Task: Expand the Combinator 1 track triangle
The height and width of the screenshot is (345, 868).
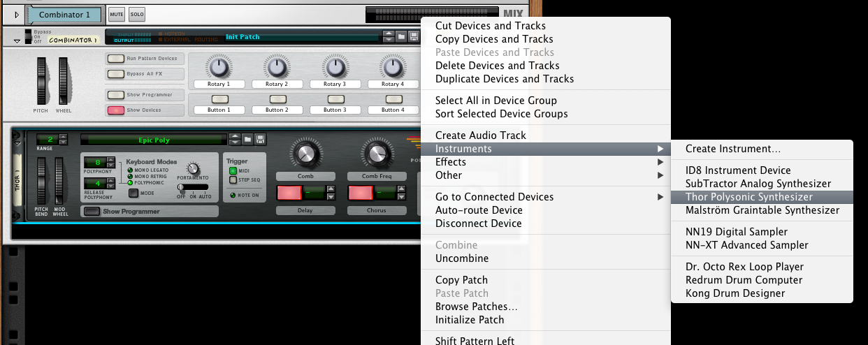Action: click(17, 15)
